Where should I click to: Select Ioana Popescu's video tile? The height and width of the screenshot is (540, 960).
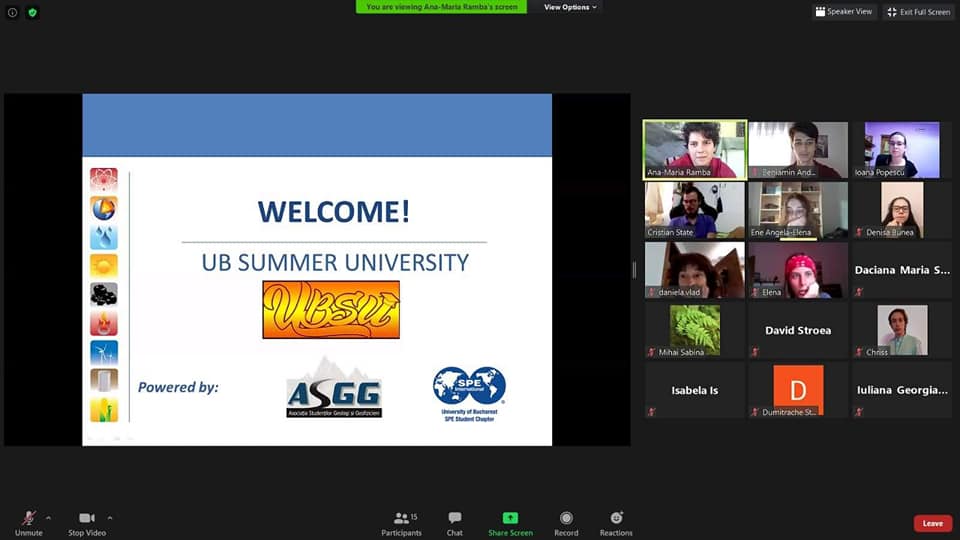[x=902, y=150]
